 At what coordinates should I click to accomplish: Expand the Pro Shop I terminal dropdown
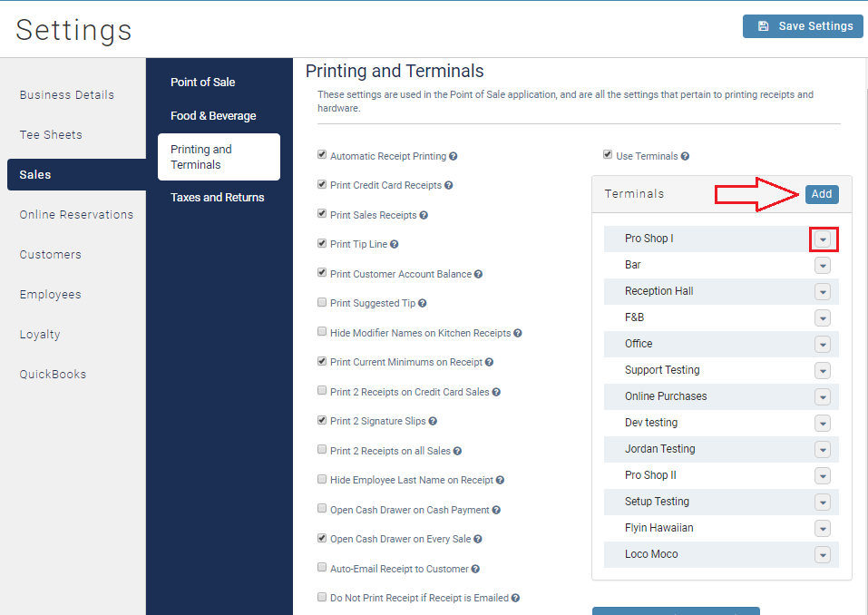(x=823, y=239)
